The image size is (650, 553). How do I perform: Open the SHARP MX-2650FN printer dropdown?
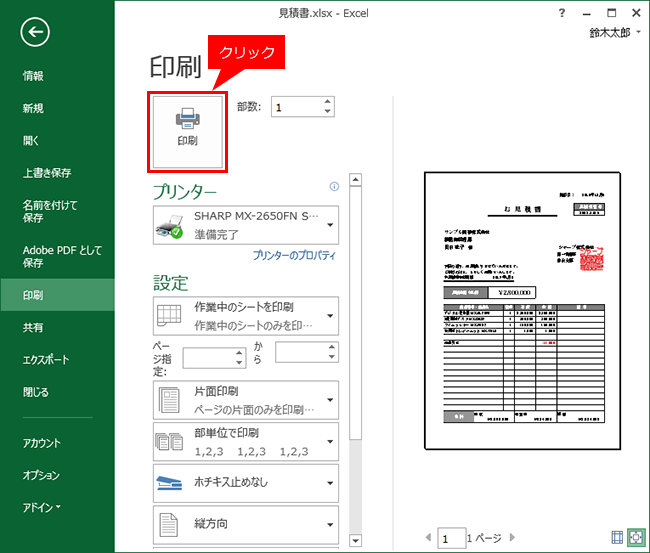[246, 225]
